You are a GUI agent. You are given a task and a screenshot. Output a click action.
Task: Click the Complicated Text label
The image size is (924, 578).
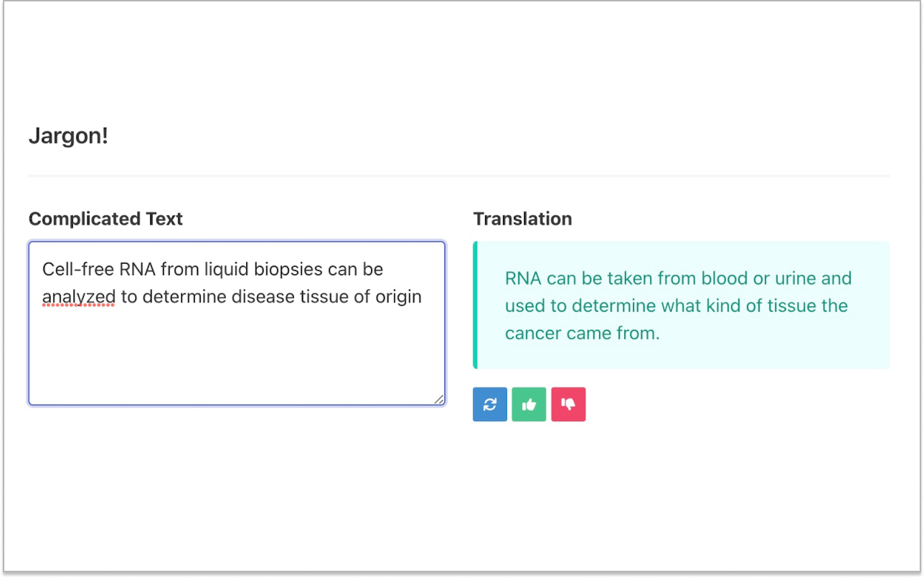coord(105,219)
